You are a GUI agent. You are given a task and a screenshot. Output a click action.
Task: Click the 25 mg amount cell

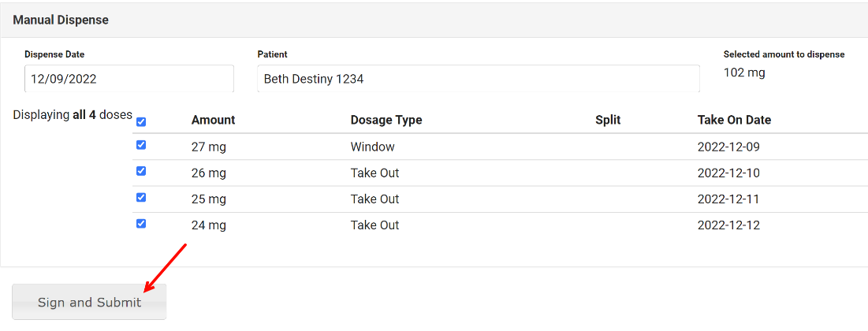208,199
